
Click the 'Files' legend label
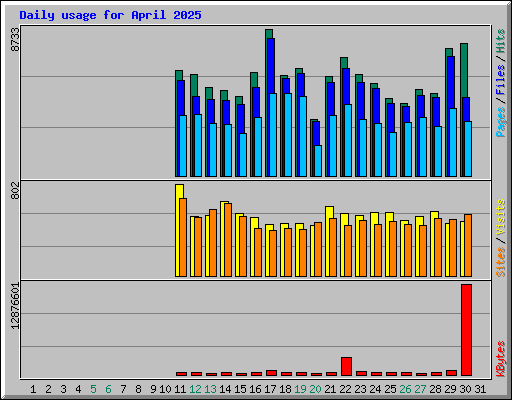[500, 80]
